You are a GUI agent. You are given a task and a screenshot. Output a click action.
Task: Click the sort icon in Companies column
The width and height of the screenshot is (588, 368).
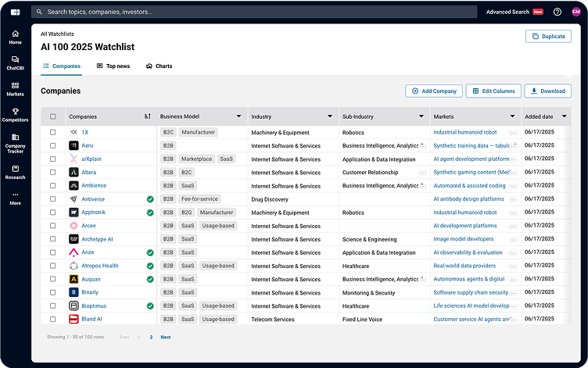[x=148, y=116]
